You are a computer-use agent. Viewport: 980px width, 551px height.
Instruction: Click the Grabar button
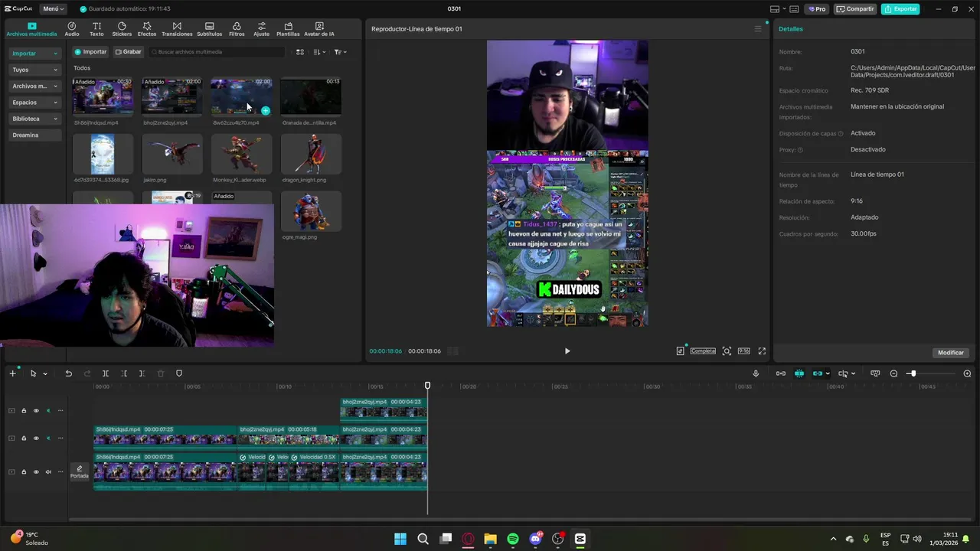pos(128,52)
